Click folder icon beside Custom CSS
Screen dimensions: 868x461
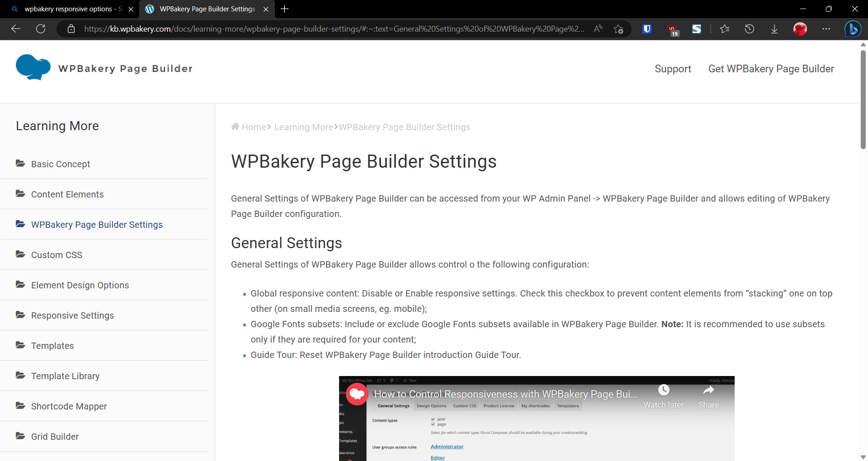pos(20,254)
